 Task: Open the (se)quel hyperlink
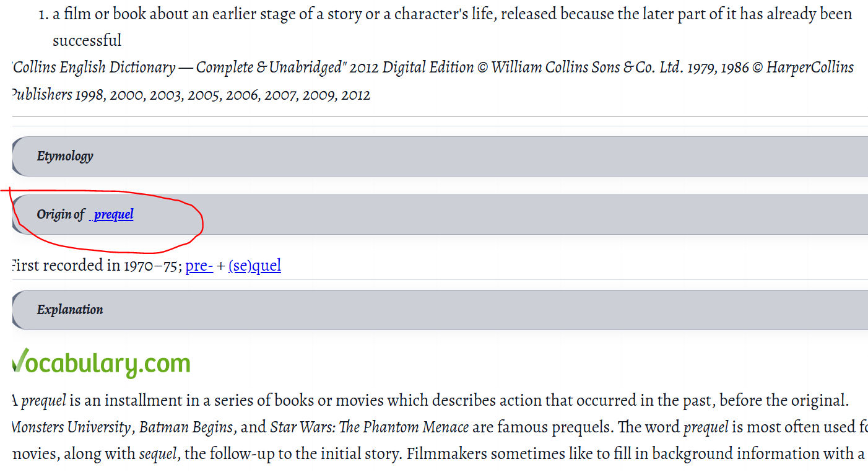254,266
